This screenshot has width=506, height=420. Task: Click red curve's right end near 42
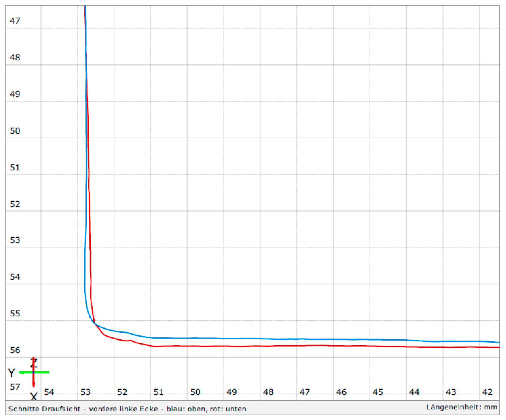(x=497, y=347)
